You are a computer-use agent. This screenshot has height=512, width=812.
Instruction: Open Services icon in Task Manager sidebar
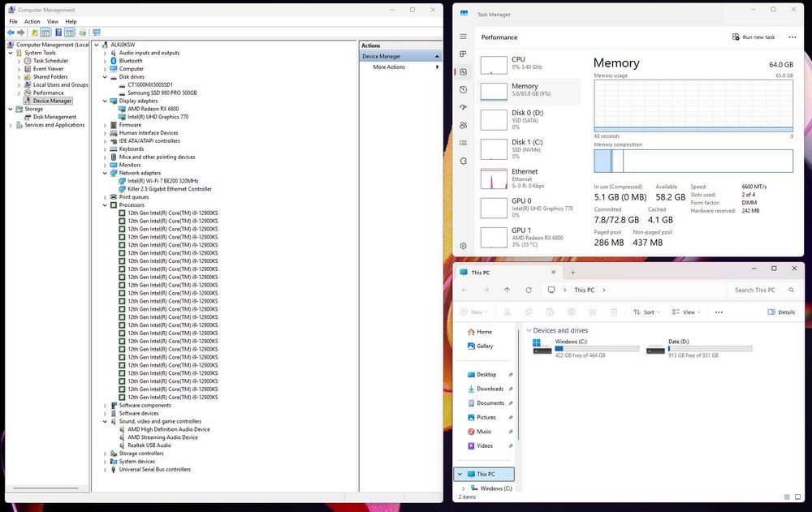(x=464, y=161)
